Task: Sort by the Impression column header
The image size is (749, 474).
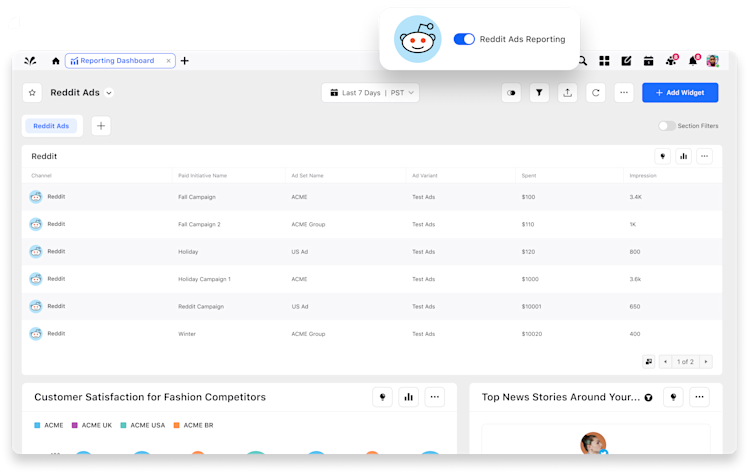Action: point(643,176)
